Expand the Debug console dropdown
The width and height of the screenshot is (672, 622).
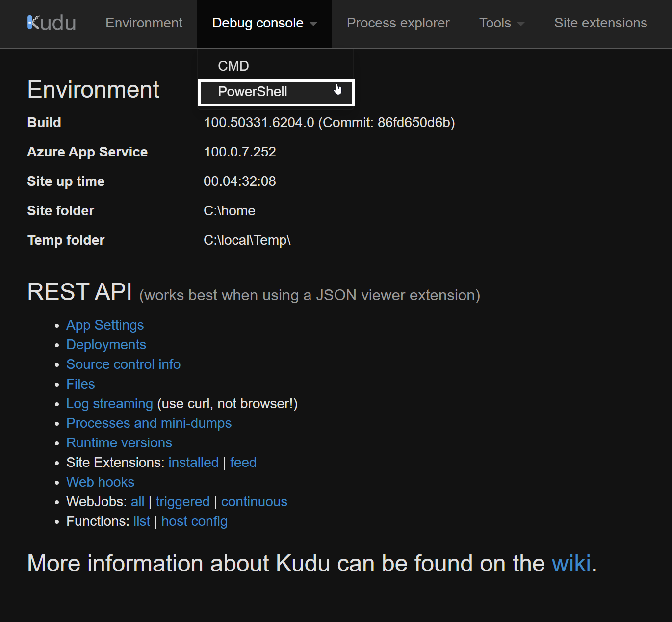pyautogui.click(x=264, y=23)
